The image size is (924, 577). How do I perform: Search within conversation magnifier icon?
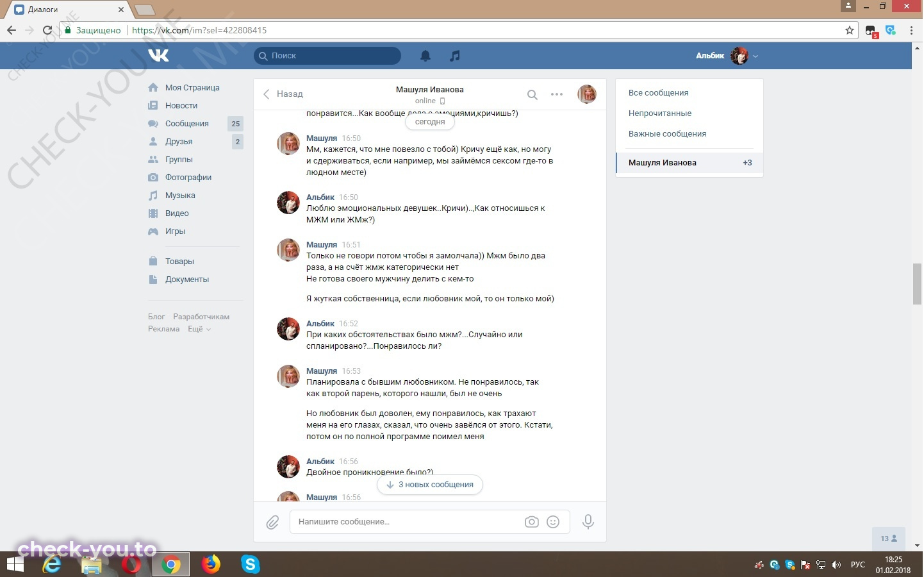click(x=532, y=94)
